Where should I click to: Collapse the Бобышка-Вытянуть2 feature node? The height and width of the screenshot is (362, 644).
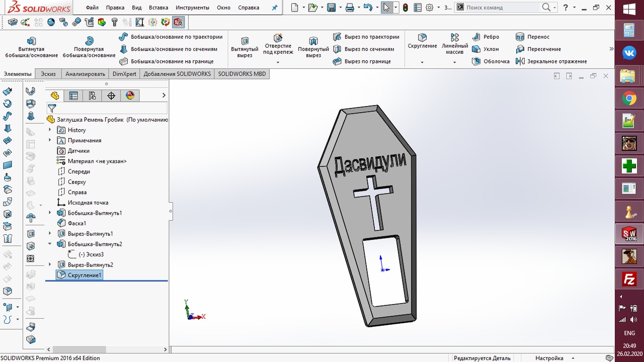coord(50,244)
